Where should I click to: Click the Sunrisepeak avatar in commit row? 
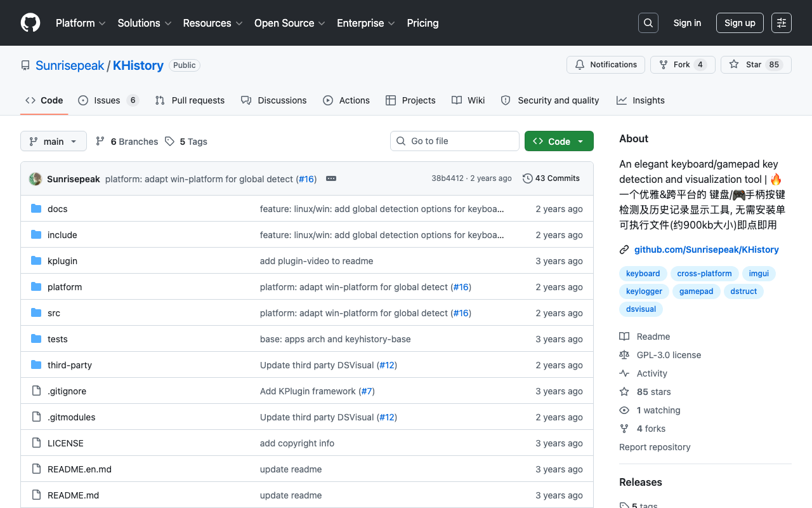pyautogui.click(x=36, y=179)
